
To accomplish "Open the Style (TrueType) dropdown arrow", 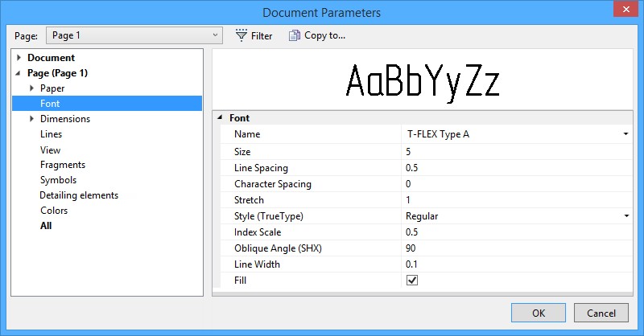I will [x=625, y=216].
